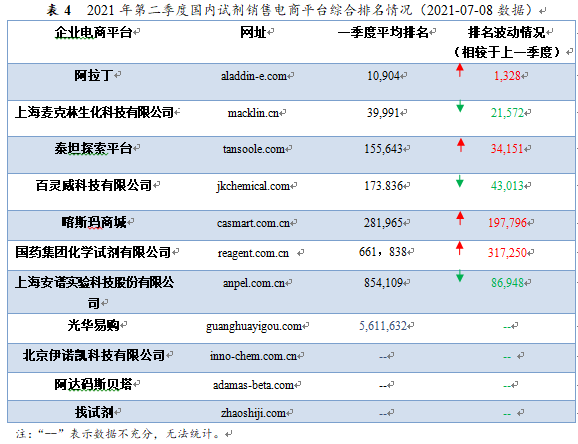Click the URL 'zhaoshiji.com'
This screenshot has height=444, width=578.
[253, 413]
